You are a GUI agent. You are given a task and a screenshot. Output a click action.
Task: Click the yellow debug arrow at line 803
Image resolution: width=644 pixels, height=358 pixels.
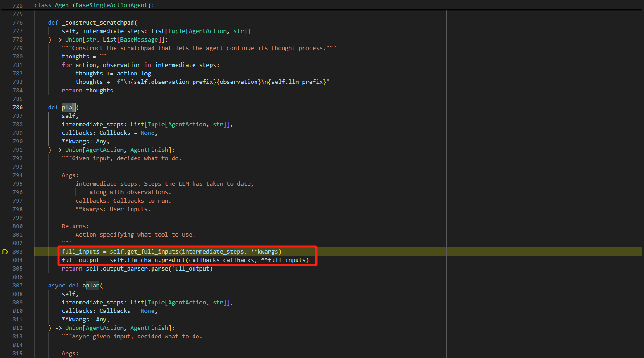(x=5, y=252)
